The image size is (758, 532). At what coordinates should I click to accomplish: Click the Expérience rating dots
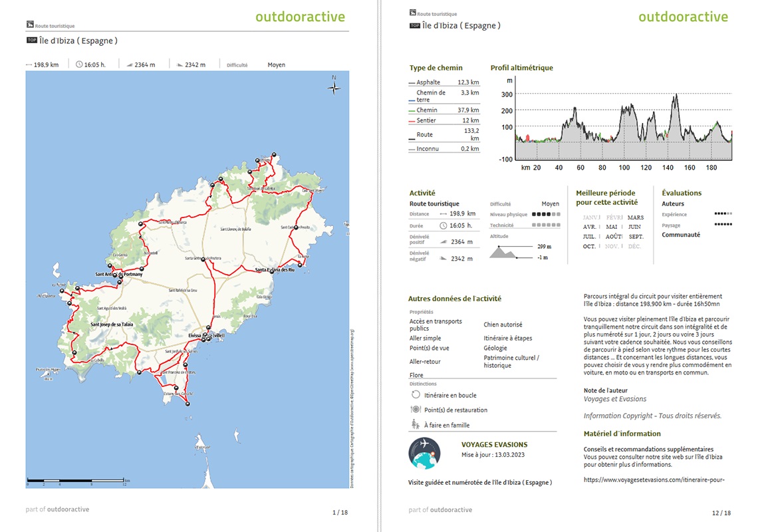pyautogui.click(x=723, y=213)
